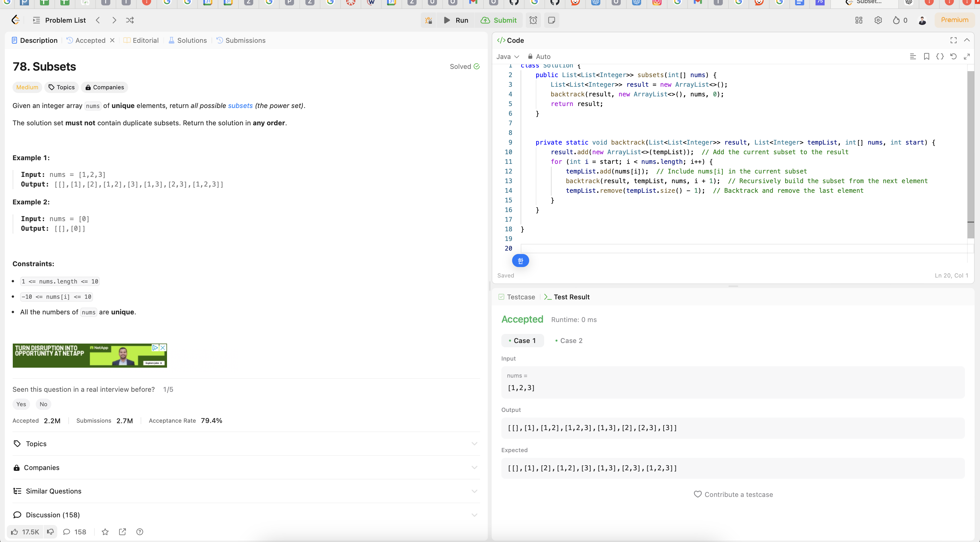Reset code with the revert arrow icon
This screenshot has width=980, height=542.
(x=953, y=56)
